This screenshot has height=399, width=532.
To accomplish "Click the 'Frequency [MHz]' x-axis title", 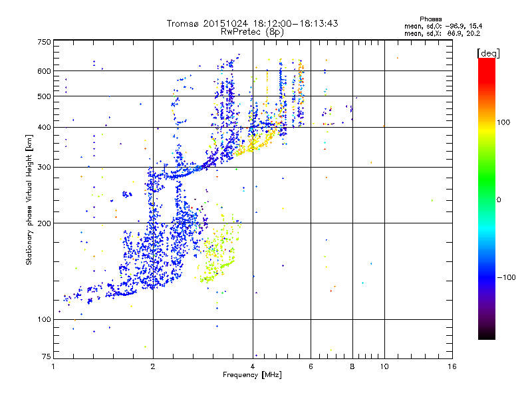I will pos(252,375).
